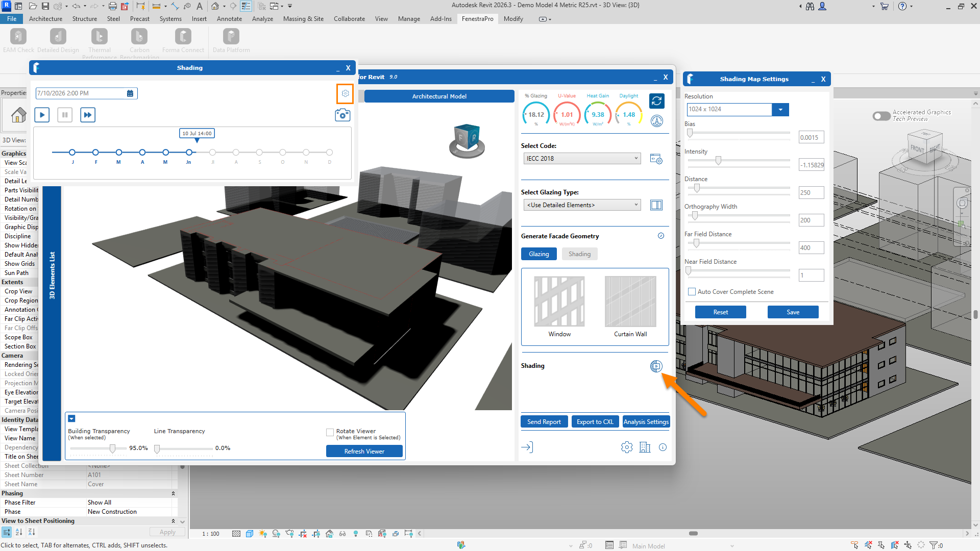Select the Glazing toggle button
The image size is (980, 551).
(x=539, y=254)
